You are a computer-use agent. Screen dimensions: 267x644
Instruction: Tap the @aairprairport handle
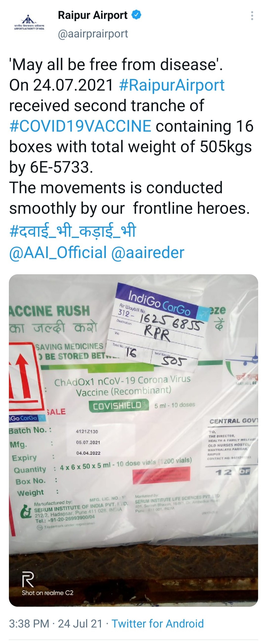pyautogui.click(x=93, y=34)
